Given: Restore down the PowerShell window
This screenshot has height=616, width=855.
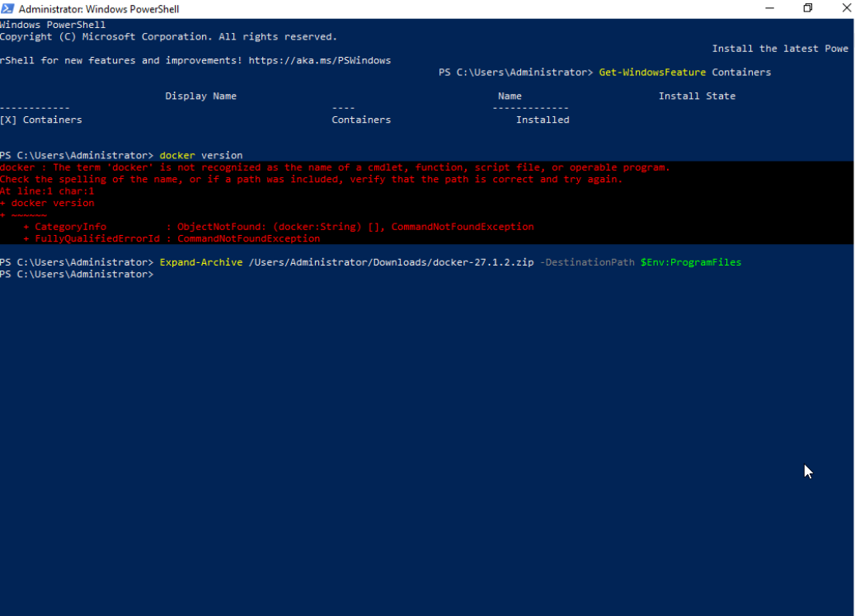Looking at the screenshot, I should (x=807, y=8).
